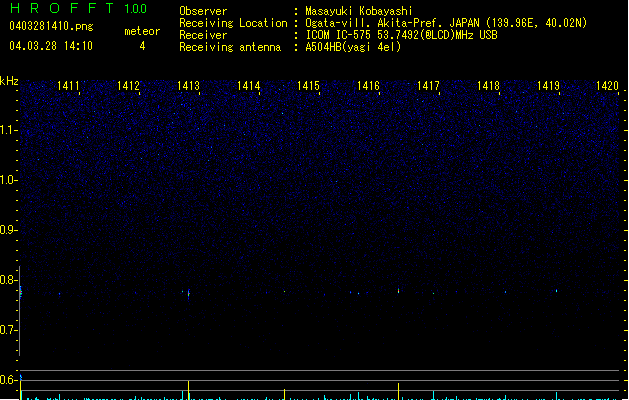Click the kHz axis unit label
The height and width of the screenshot is (400, 629).
[9, 81]
